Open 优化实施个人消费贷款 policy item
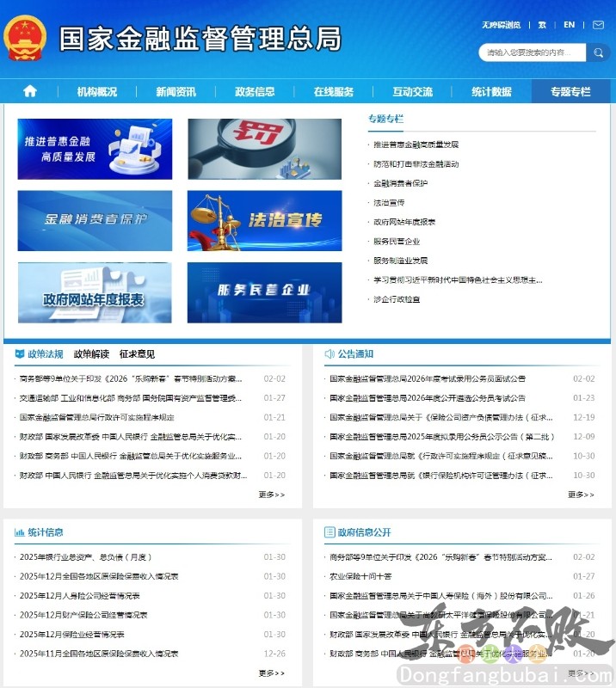Screen dimensions: 616x688 pos(133,476)
